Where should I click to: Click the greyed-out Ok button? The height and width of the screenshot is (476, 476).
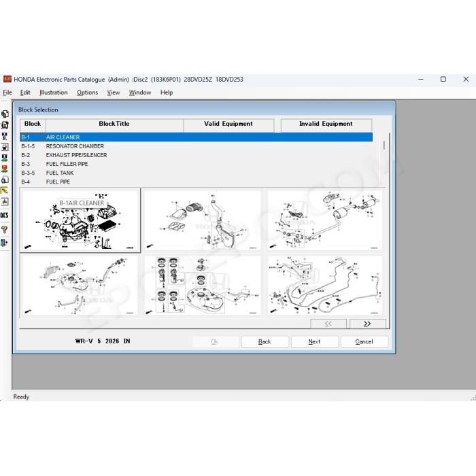coord(215,341)
